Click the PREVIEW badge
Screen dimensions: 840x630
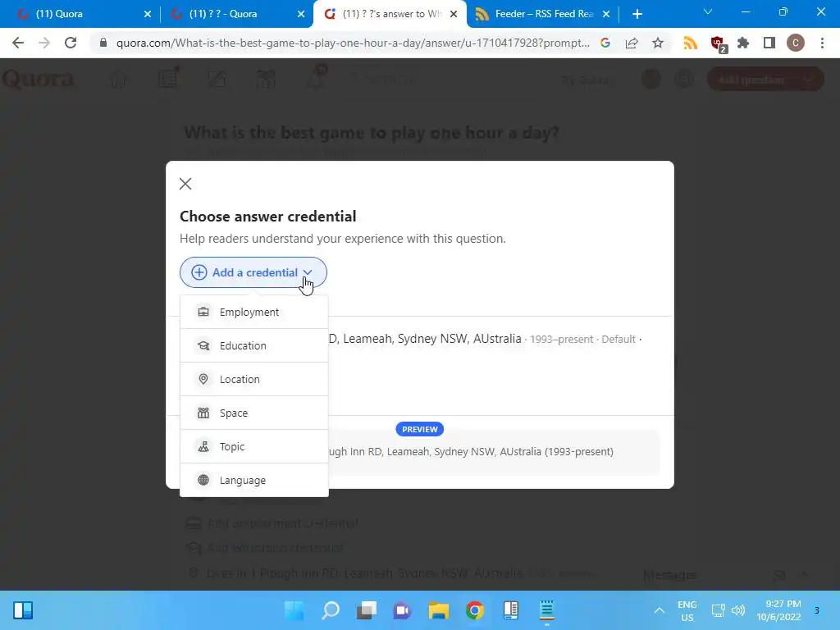point(419,429)
